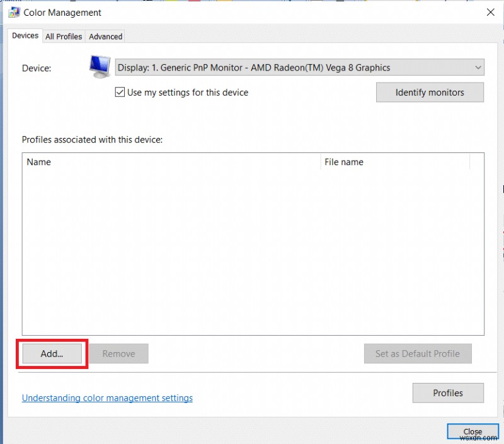Open the Advanced tab
Viewport: 504px width, 444px height.
click(x=105, y=37)
